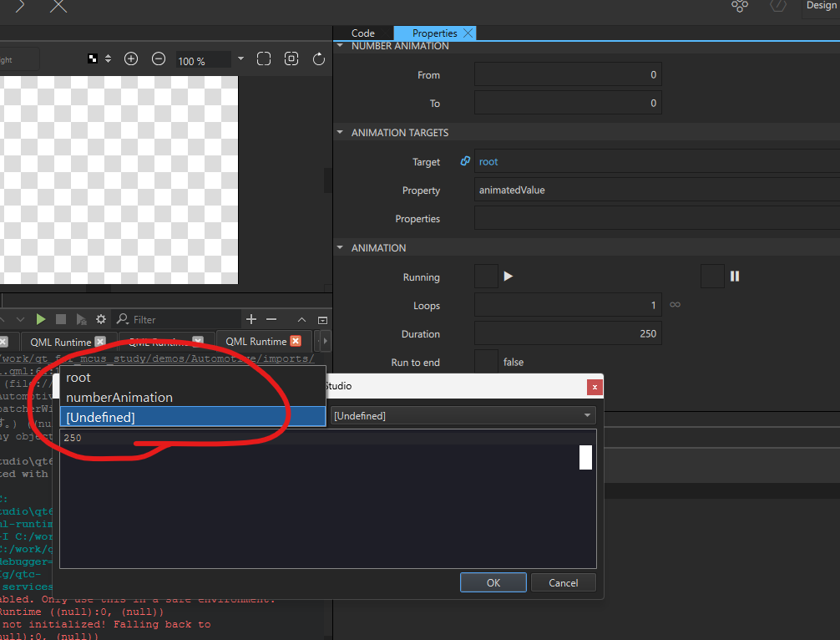Open the [Undefined] combo box in dialog
This screenshot has width=840, height=640.
463,415
